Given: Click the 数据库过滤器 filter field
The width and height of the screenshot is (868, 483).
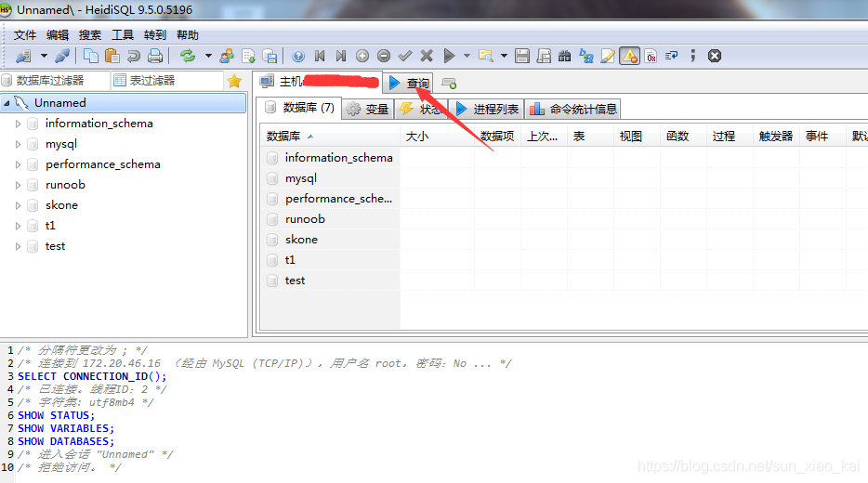Looking at the screenshot, I should click(x=55, y=81).
